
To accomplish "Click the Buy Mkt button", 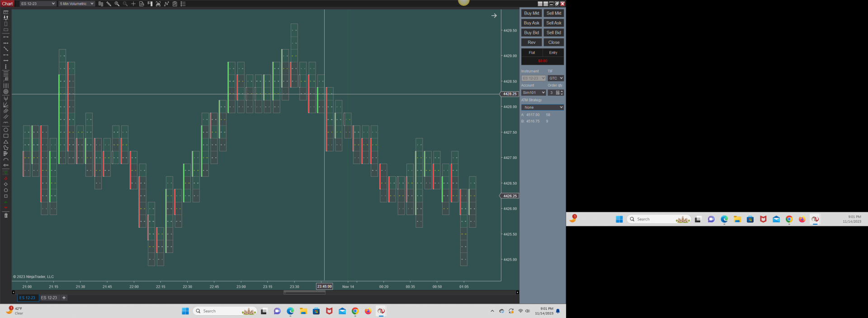I will 532,13.
